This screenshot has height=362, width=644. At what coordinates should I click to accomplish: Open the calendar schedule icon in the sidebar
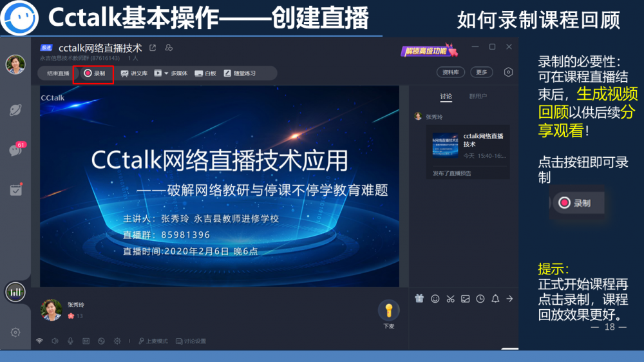click(x=15, y=190)
